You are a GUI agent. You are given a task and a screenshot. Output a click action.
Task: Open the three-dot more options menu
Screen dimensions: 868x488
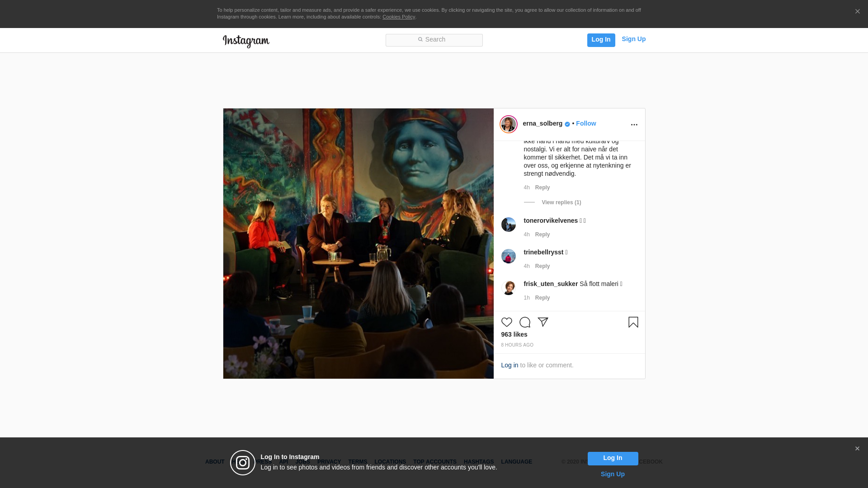(634, 125)
